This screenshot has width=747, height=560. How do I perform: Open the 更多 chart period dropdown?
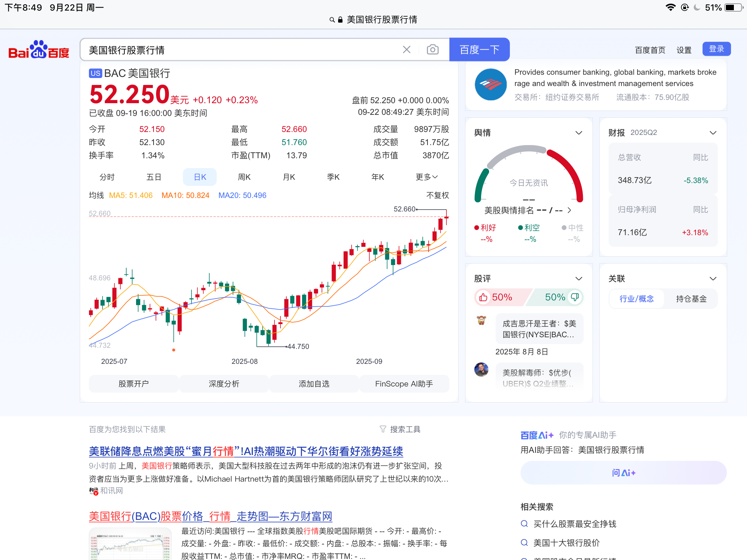(426, 177)
